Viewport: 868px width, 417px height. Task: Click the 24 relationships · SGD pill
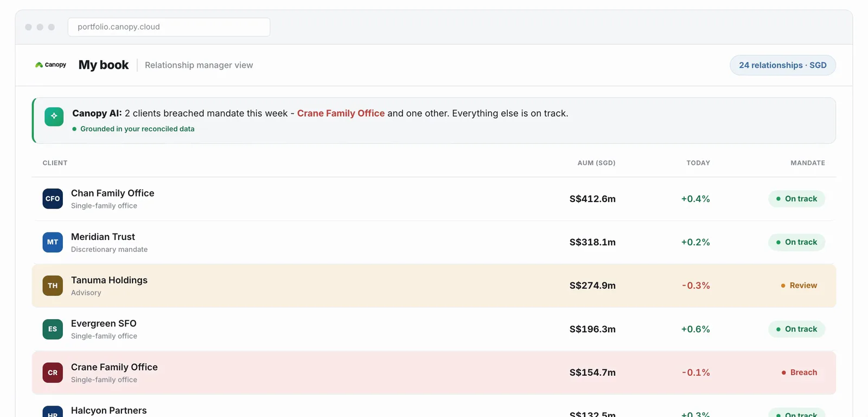click(783, 65)
